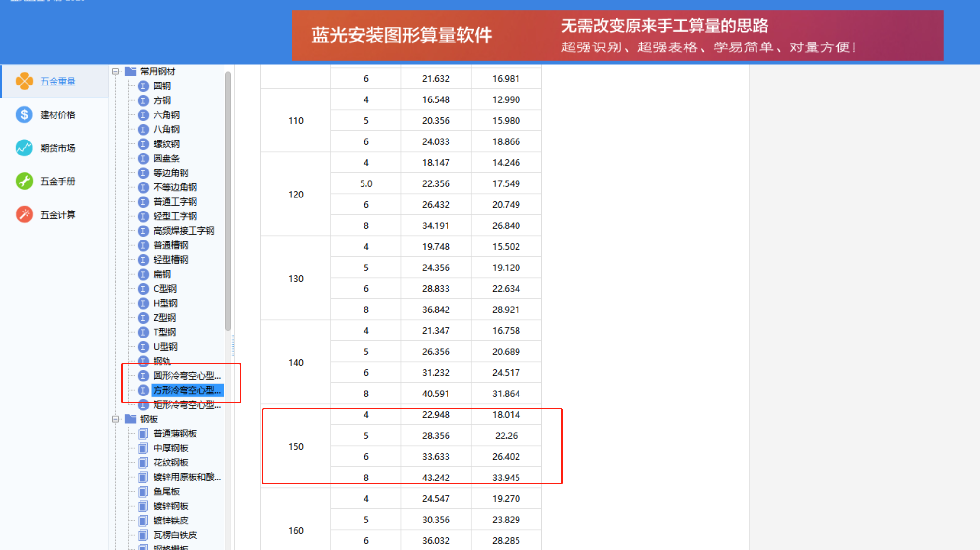The height and width of the screenshot is (550, 980).
Task: Click the icon beside 等边角钢
Action: click(143, 173)
